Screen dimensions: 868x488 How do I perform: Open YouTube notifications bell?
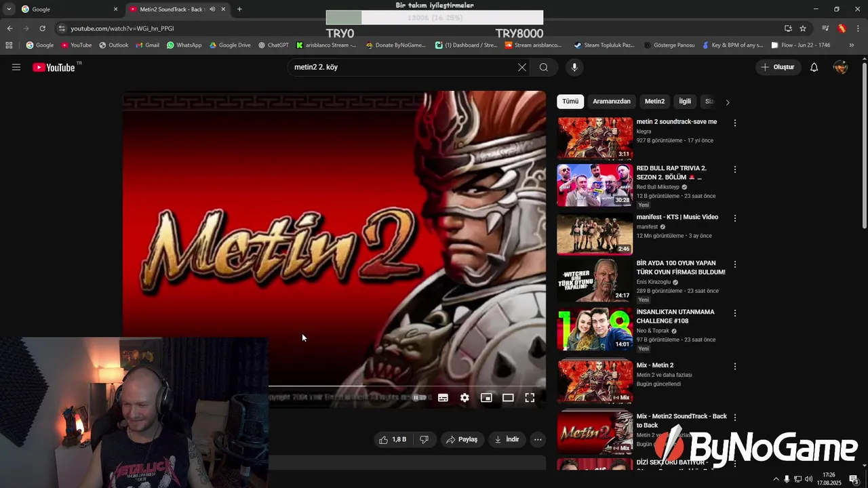pos(814,67)
